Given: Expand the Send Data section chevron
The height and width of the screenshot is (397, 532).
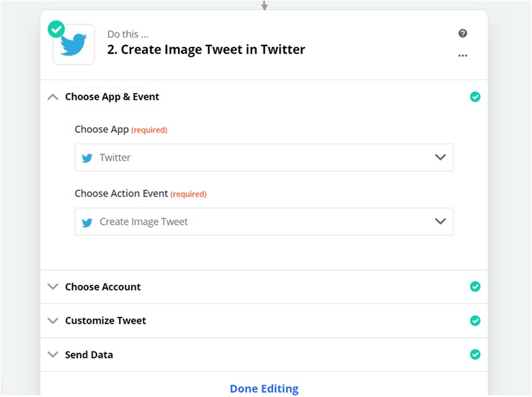Looking at the screenshot, I should 53,355.
